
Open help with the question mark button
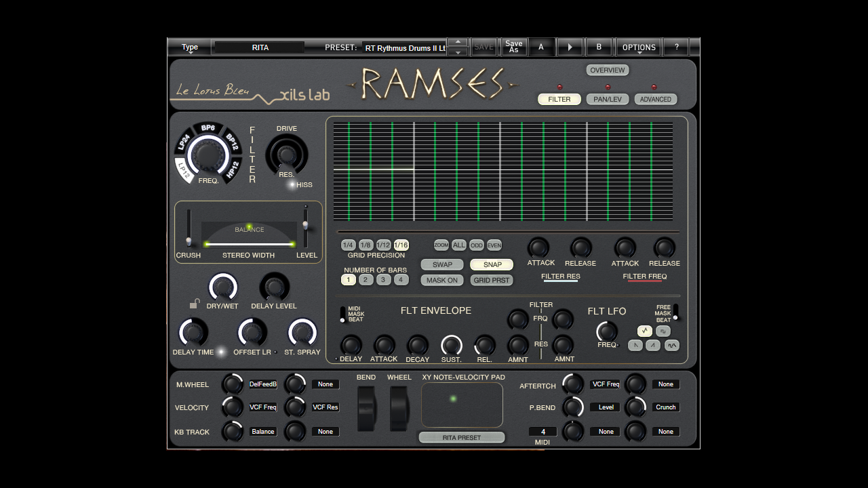point(676,47)
